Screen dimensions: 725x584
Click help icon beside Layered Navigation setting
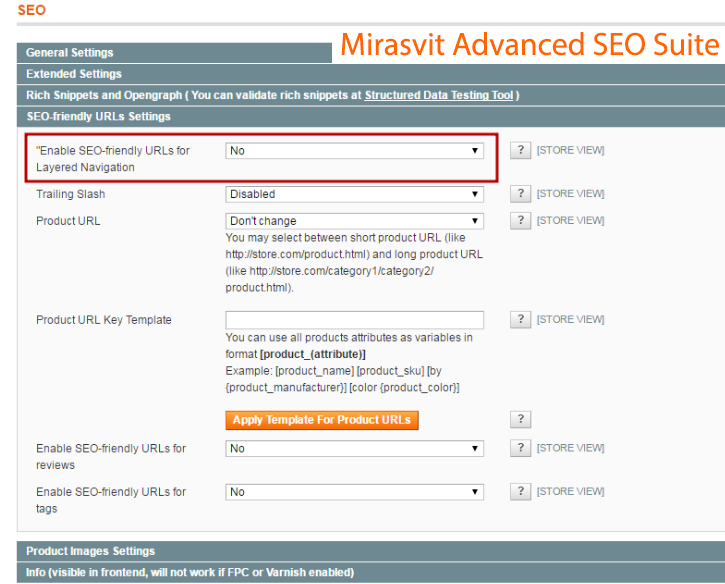[x=520, y=151]
